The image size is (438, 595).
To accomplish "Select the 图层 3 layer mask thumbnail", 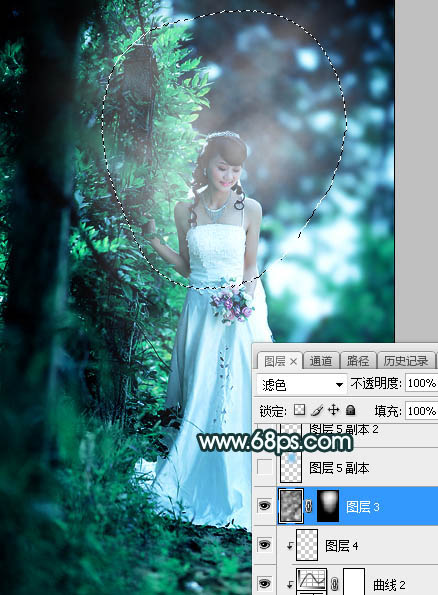I will coord(328,506).
